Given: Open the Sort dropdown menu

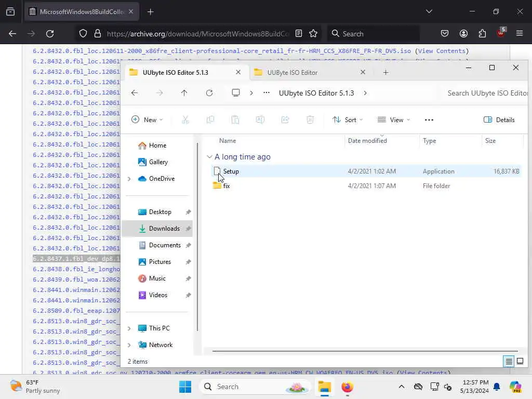Looking at the screenshot, I should [x=348, y=120].
